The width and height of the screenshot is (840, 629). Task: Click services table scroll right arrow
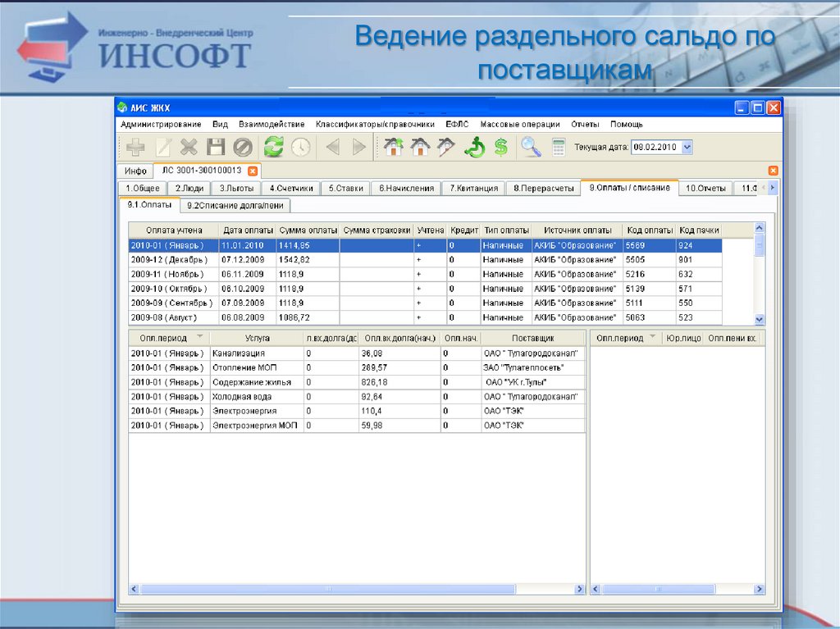pos(579,590)
